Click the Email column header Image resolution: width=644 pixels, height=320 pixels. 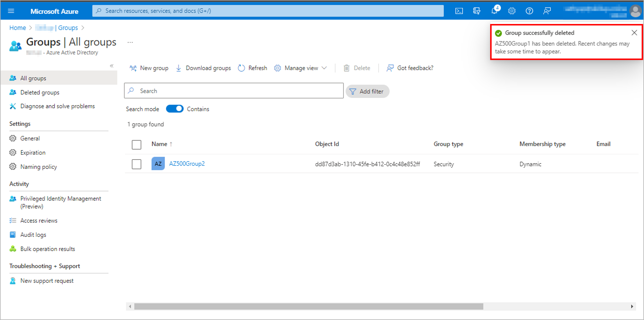click(x=603, y=144)
